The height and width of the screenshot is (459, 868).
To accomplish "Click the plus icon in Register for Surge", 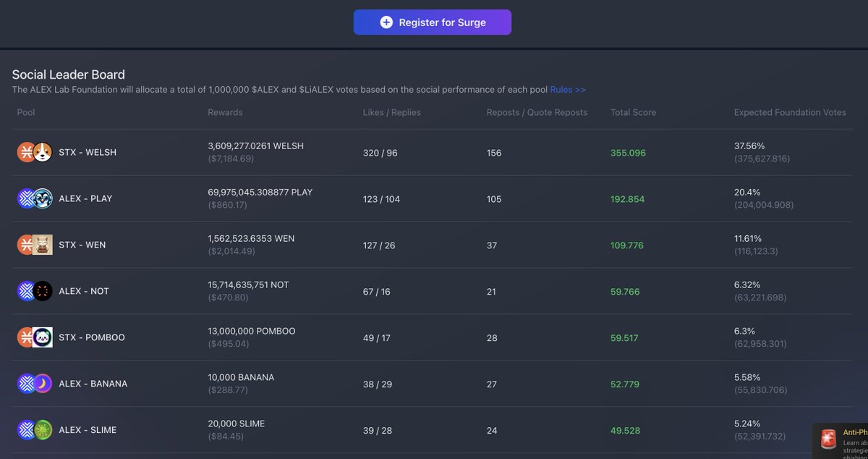I will 386,22.
